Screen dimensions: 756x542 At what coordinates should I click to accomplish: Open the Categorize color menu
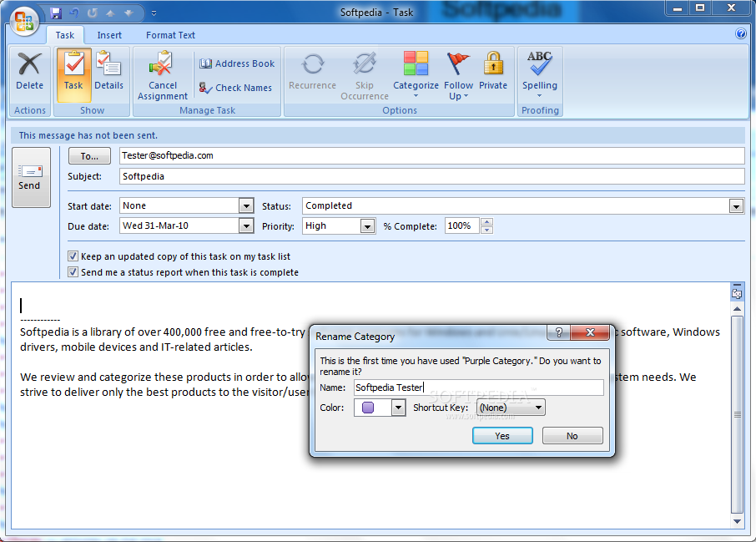click(416, 75)
